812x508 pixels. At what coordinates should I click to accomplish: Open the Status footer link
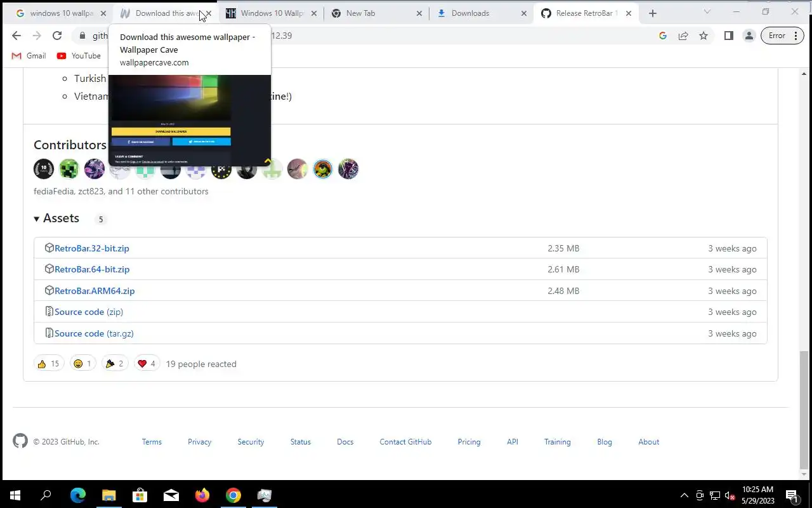[x=301, y=442]
